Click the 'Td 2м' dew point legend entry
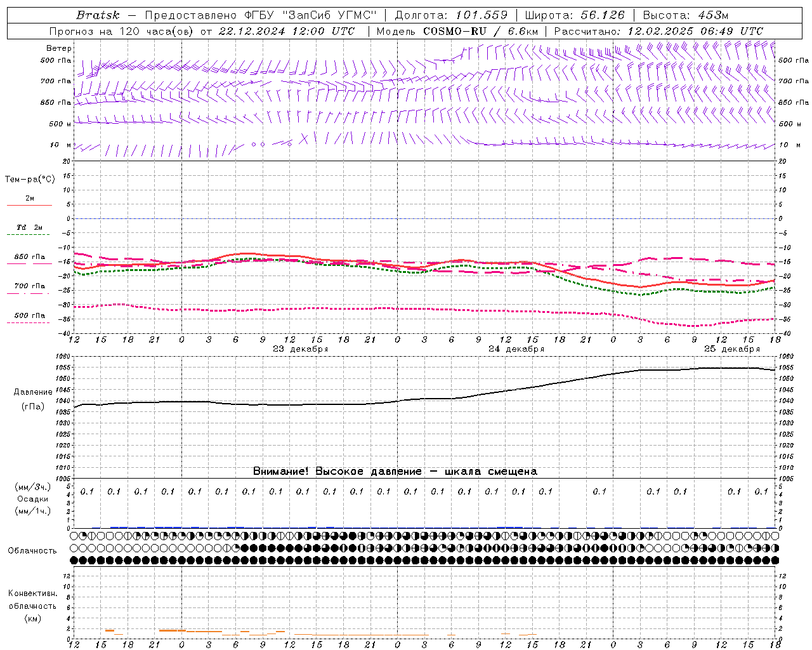812x650 pixels. 29,227
